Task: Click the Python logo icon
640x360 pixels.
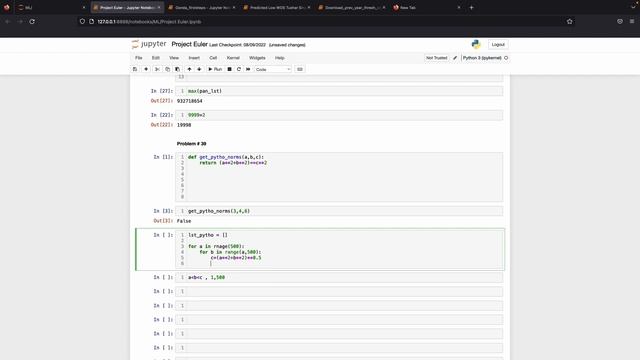Action: coord(476,44)
